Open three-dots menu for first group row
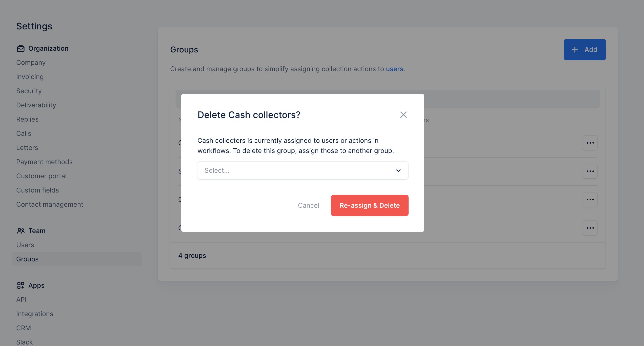644x346 pixels. tap(590, 143)
